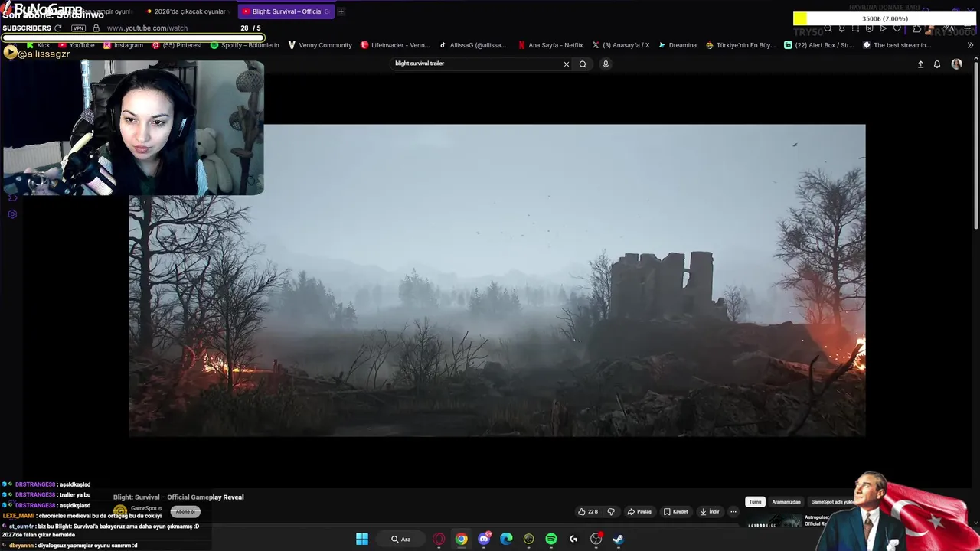Image resolution: width=980 pixels, height=551 pixels.
Task: Expand hidden bookmarks with double chevron
Action: pyautogui.click(x=970, y=45)
